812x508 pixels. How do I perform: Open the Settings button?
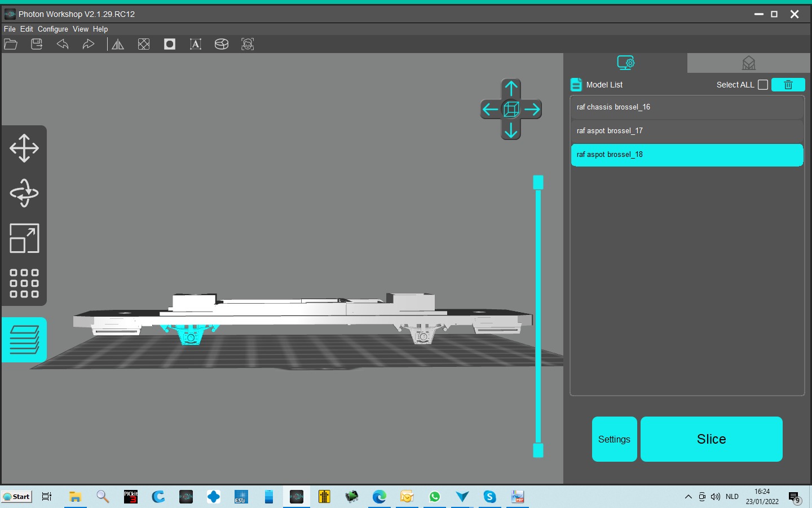pos(615,439)
